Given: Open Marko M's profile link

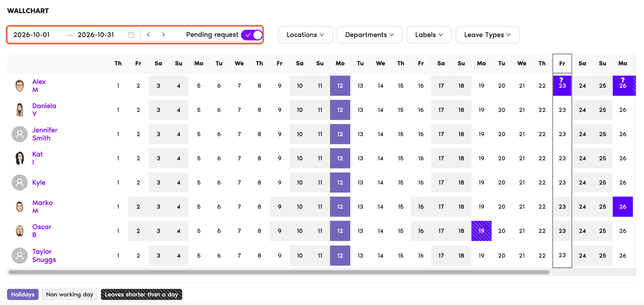Looking at the screenshot, I should click(42, 206).
